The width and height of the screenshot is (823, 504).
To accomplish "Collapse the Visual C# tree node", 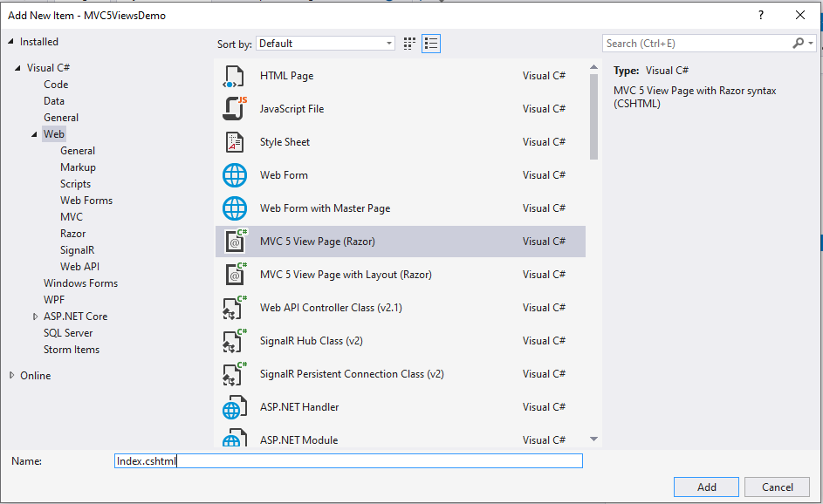I will click(x=17, y=68).
